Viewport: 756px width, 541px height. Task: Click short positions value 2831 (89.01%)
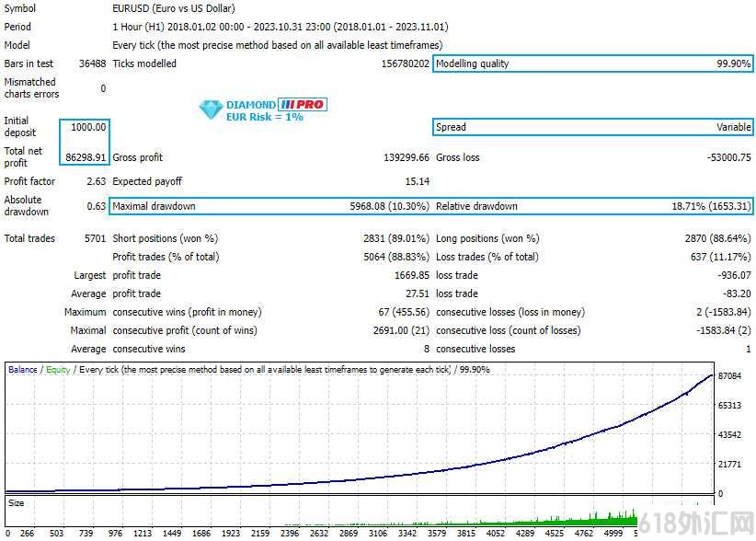(395, 238)
